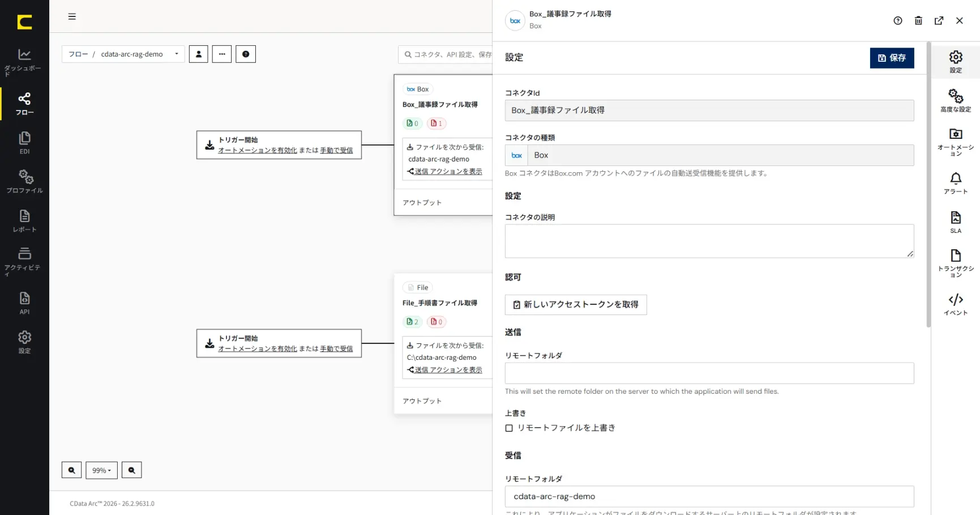The image size is (980, 515).
Task: Click the user icon button in flow toolbar
Action: pyautogui.click(x=198, y=54)
